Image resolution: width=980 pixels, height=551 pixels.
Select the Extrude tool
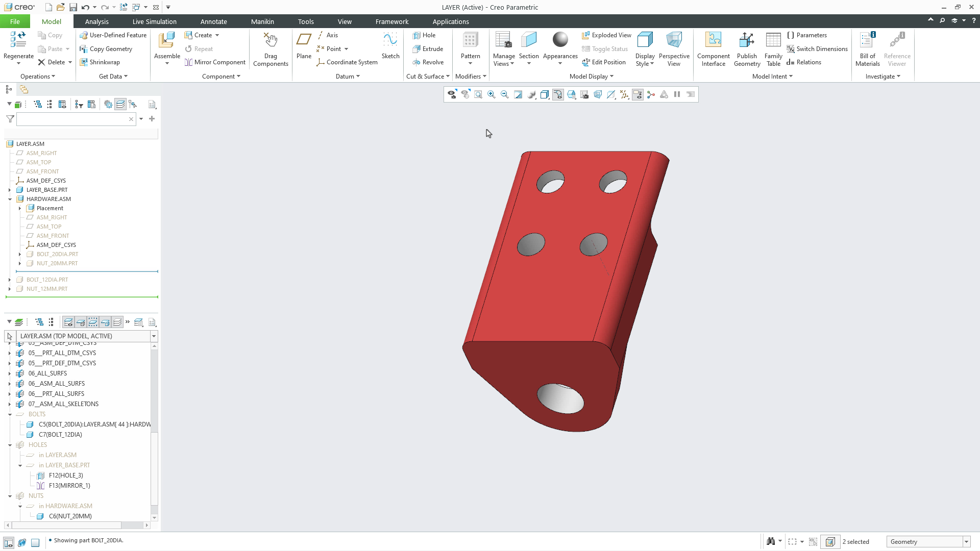pos(428,49)
